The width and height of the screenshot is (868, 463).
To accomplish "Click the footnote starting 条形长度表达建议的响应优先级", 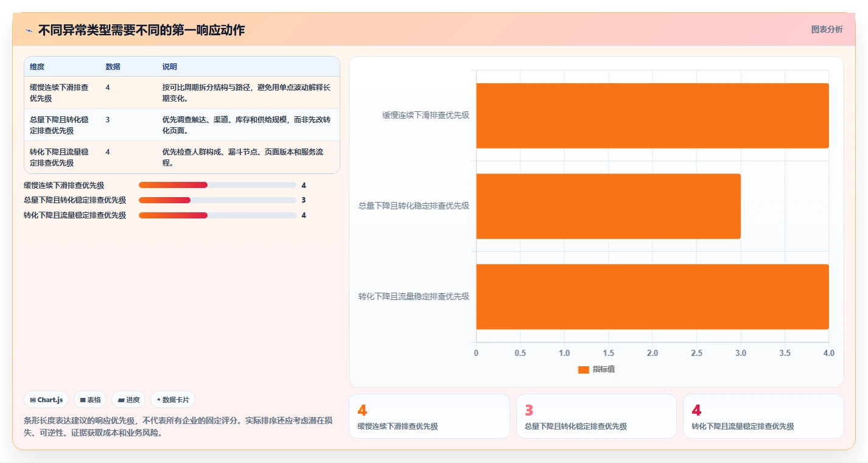I will (x=178, y=427).
